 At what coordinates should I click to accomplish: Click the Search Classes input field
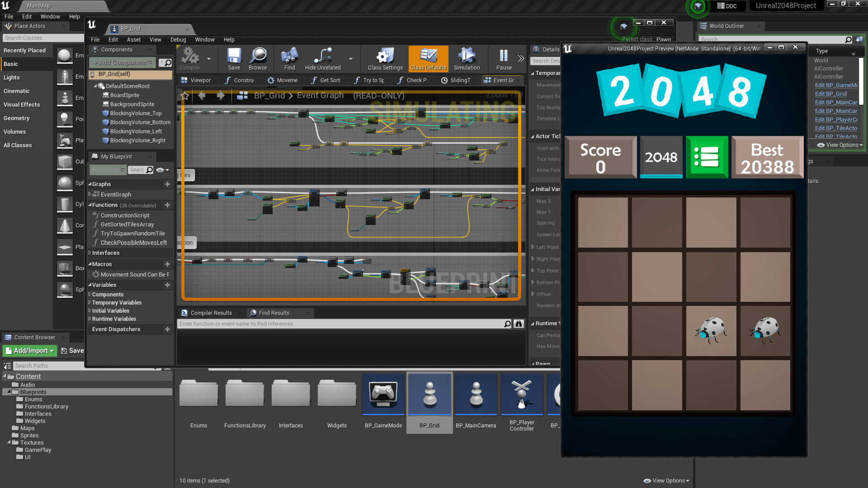(42, 38)
